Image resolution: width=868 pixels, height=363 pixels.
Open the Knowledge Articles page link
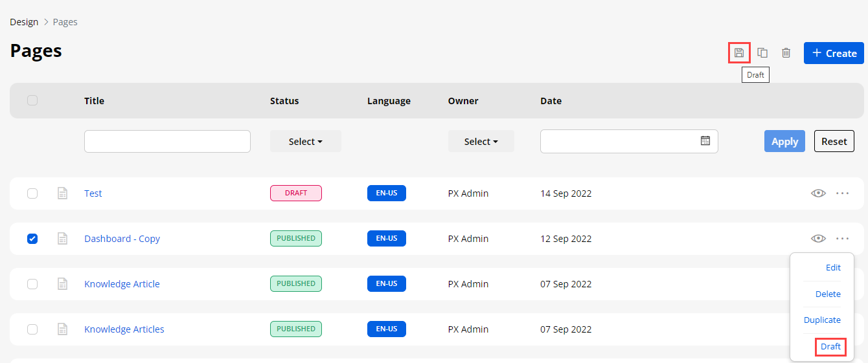(124, 329)
